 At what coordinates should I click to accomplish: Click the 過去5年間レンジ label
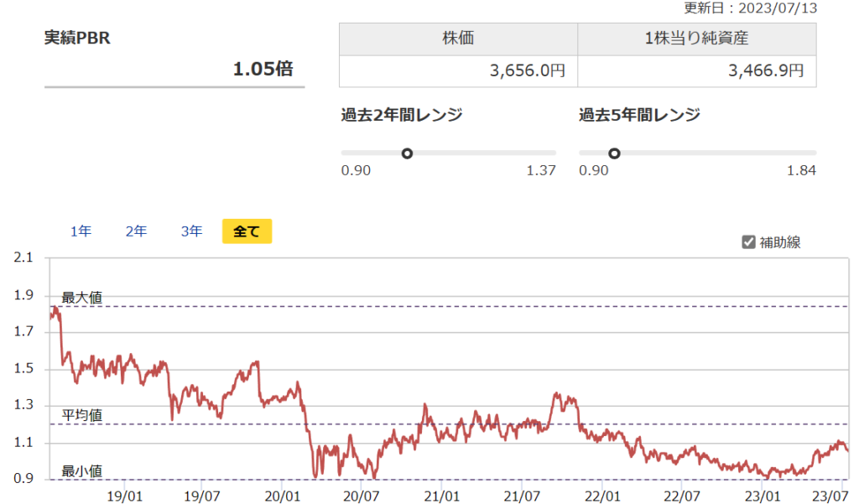click(x=639, y=115)
